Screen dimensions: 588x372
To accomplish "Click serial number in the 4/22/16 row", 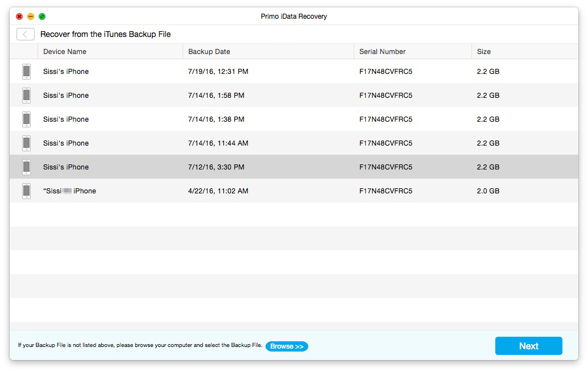I will (x=386, y=191).
